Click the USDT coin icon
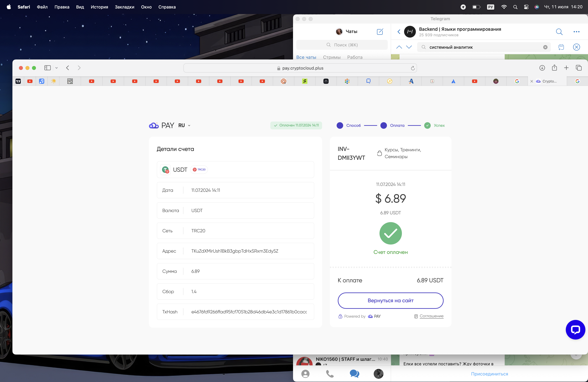The image size is (588, 382). pyautogui.click(x=165, y=169)
